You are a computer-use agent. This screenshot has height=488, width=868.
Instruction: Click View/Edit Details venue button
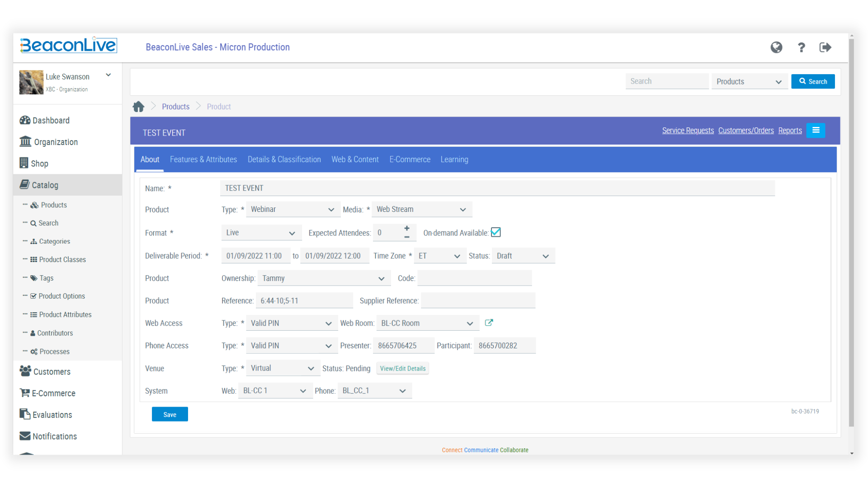(x=403, y=368)
